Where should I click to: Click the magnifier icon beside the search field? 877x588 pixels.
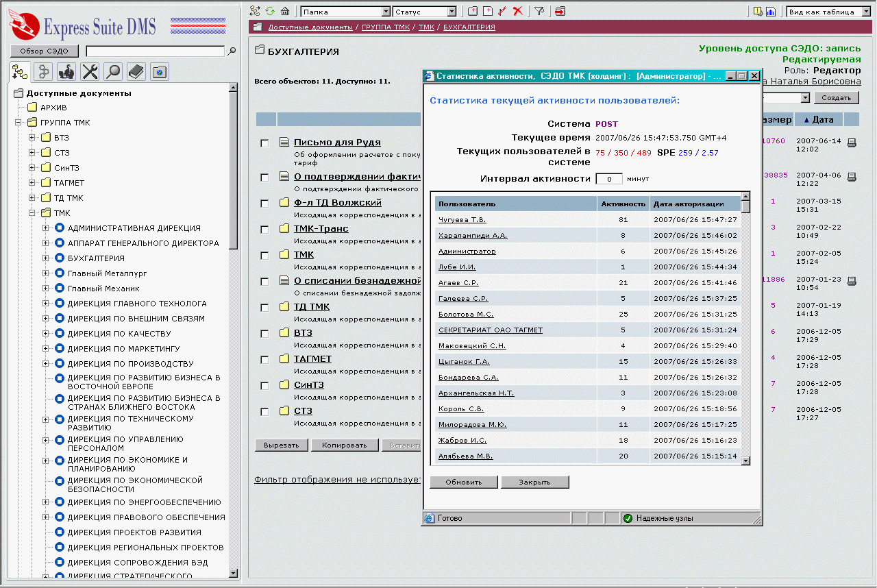point(232,51)
